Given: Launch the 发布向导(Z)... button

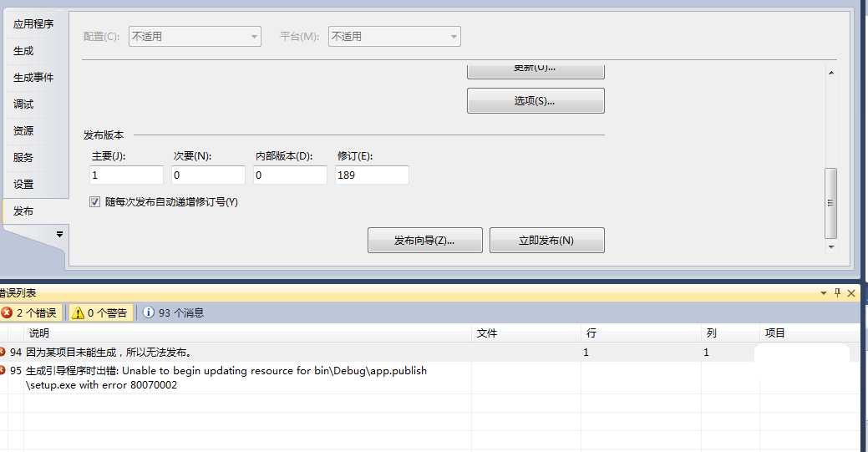Looking at the screenshot, I should [424, 241].
